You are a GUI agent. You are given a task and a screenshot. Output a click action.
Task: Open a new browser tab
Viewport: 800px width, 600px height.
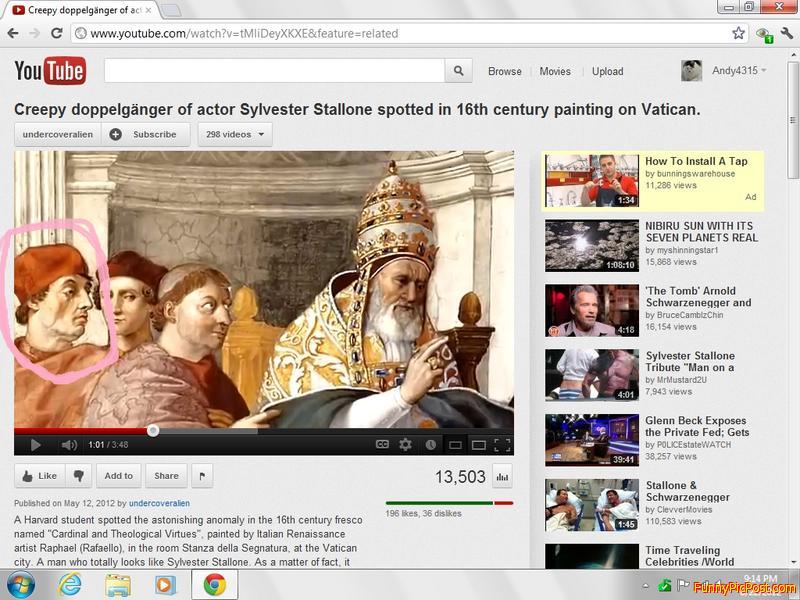[x=171, y=10]
